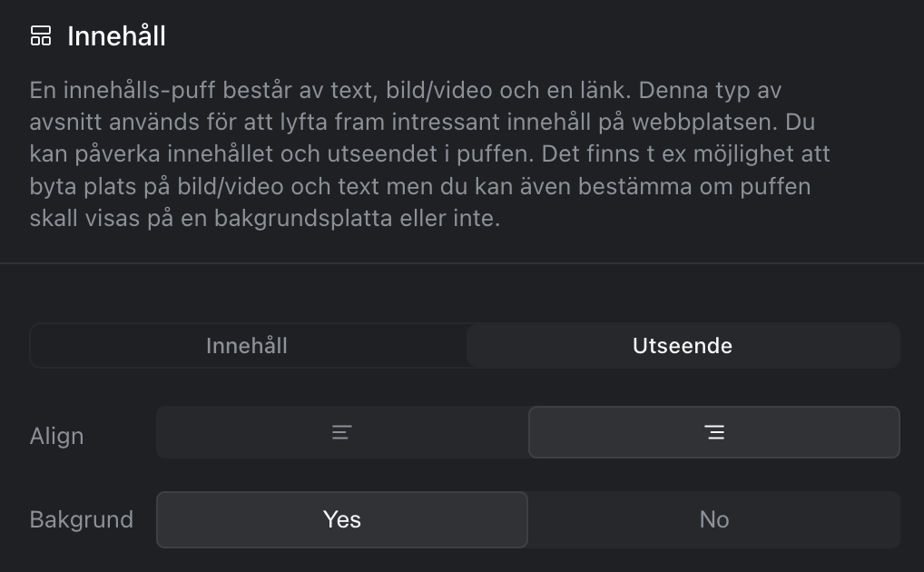Click the Innehåll section heading title
The image size is (924, 572).
click(116, 36)
